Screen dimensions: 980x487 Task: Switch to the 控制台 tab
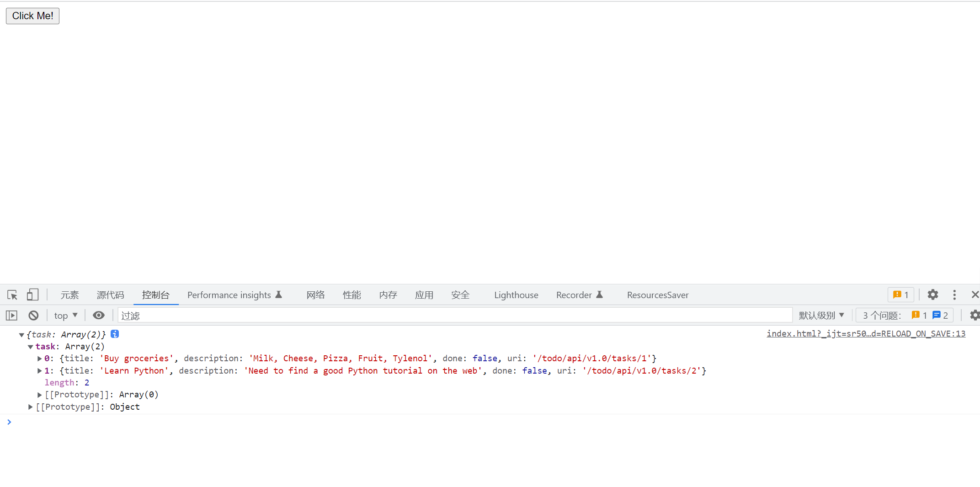click(156, 295)
